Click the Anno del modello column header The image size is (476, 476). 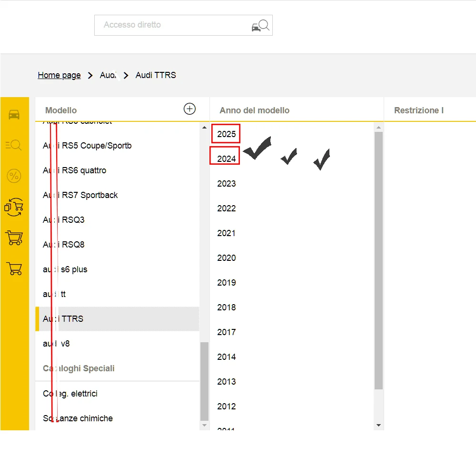click(254, 110)
